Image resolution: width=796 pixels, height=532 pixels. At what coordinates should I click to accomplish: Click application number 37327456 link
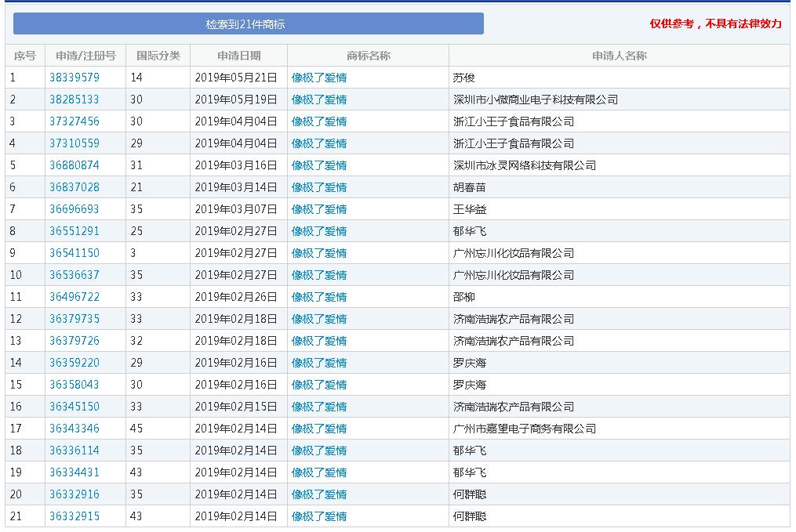(x=75, y=121)
